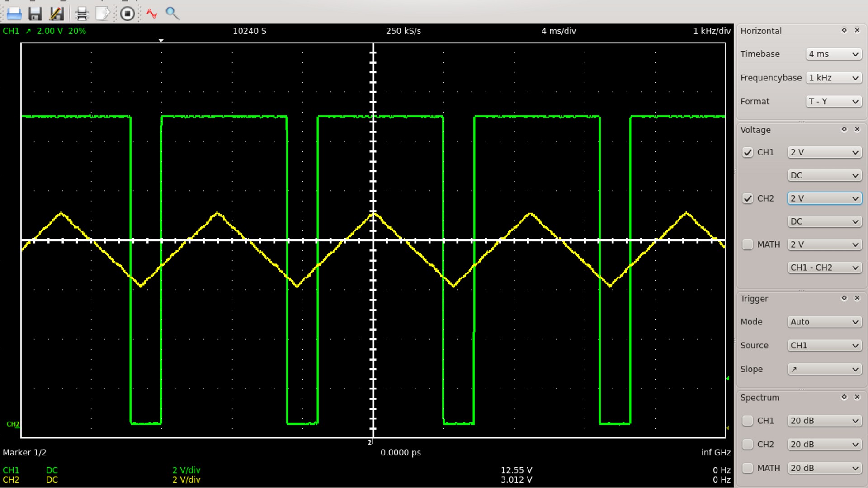Enable the CH1 spectrum checkbox
Image resolution: width=868 pixels, height=488 pixels.
[747, 421]
